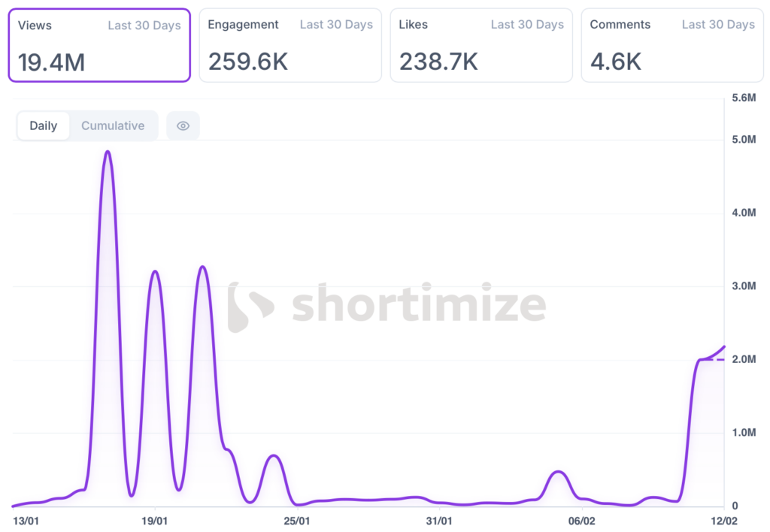Click the 06/02 date label

tap(582, 520)
